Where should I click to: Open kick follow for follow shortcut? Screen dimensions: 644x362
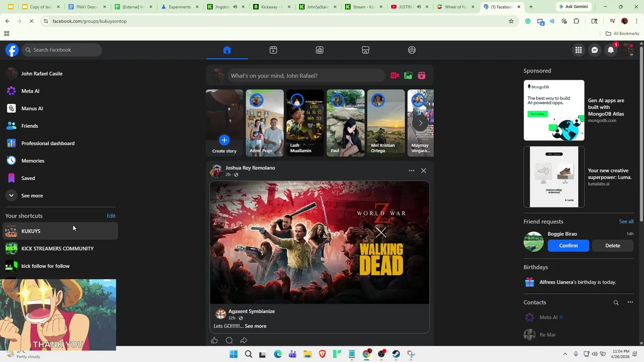pos(60,266)
